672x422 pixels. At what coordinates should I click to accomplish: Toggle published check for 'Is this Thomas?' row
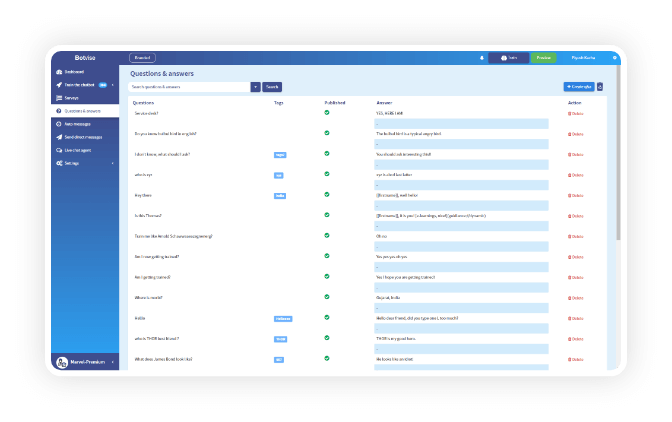point(327,215)
